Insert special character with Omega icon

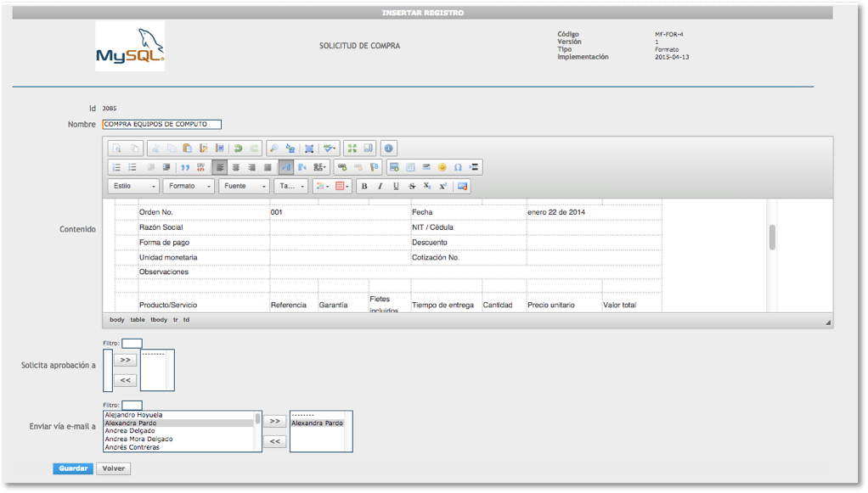pyautogui.click(x=458, y=167)
